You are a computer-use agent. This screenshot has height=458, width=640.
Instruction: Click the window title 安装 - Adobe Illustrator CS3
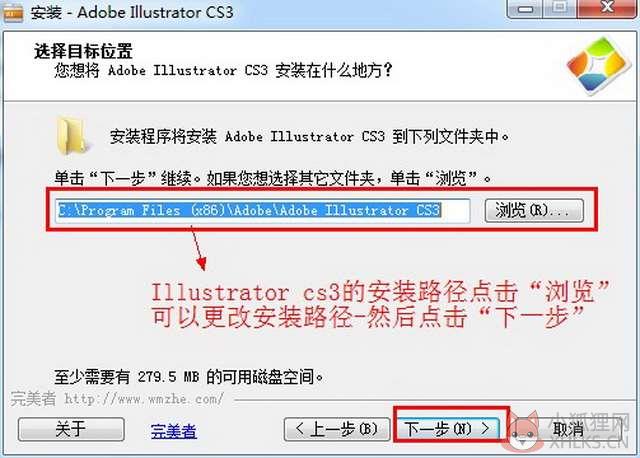(132, 12)
